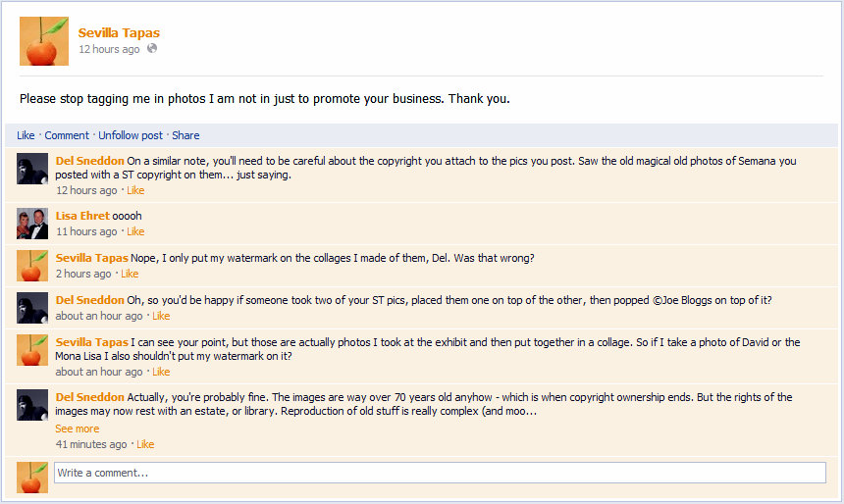Like Del Sneddon's 41 minutes ago comment
844x504 pixels.
click(x=145, y=444)
